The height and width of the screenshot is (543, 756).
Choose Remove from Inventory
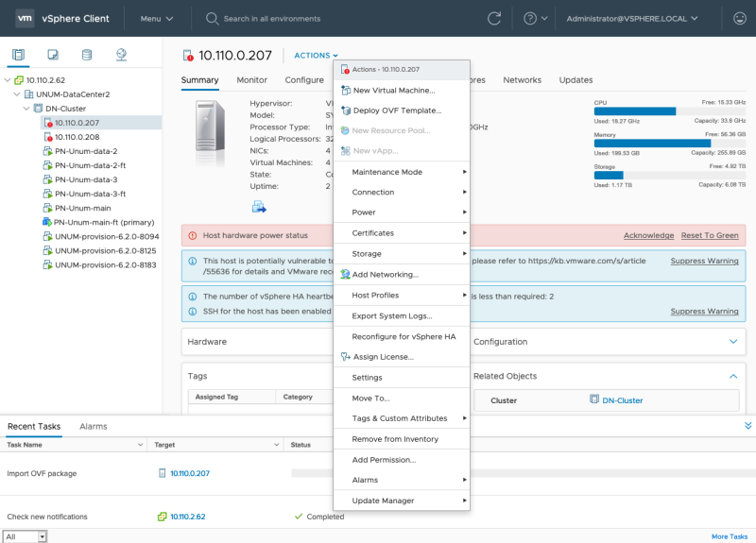tap(401, 439)
